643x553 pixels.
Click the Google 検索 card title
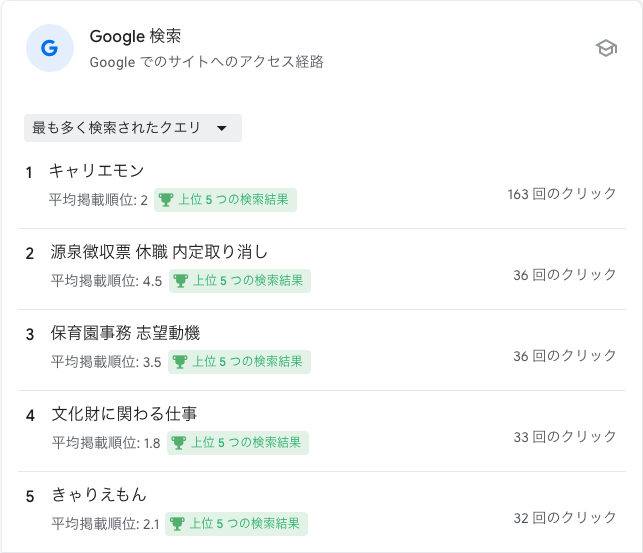coord(135,36)
